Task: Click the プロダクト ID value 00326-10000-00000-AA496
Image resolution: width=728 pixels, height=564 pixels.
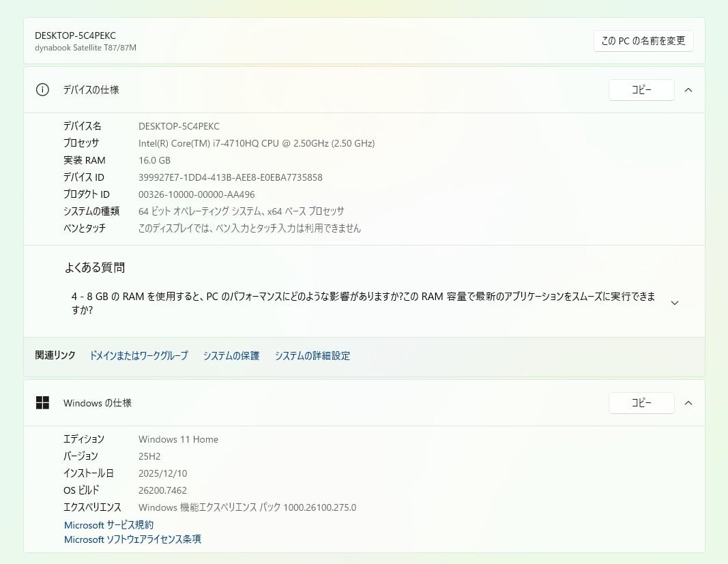Action: [x=196, y=194]
